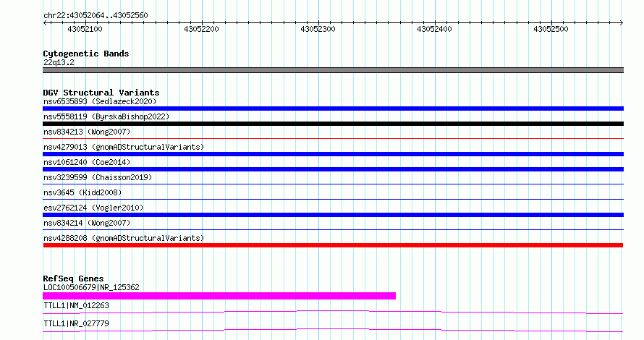
Task: Click the magenta intron line under TTLL1|NM_012263
Action: pyautogui.click(x=333, y=312)
